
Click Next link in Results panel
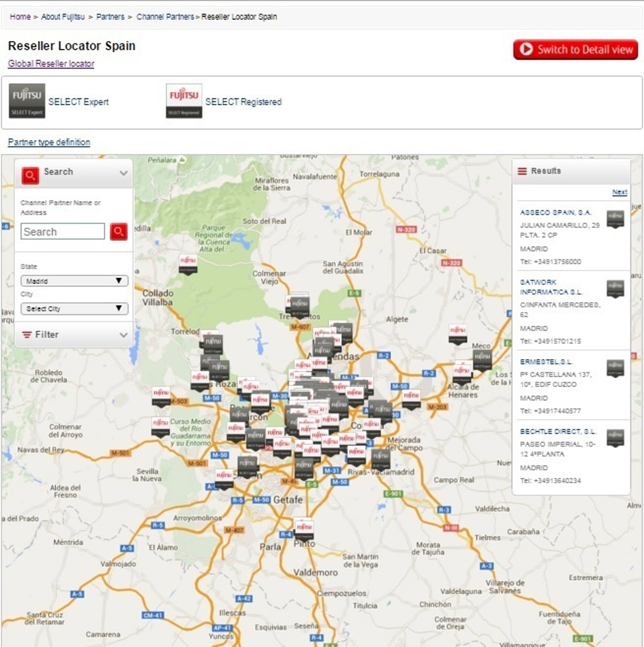coord(619,192)
